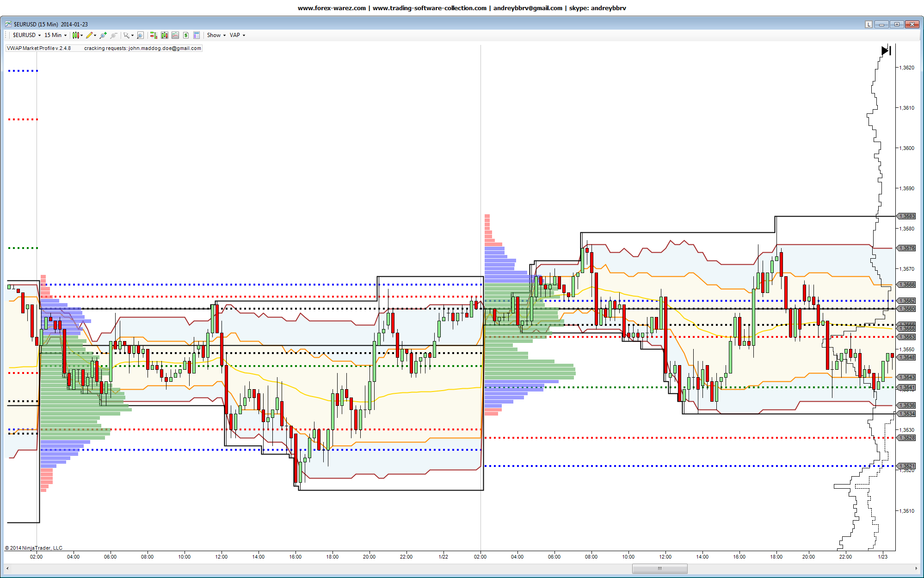The width and height of the screenshot is (924, 578).
Task: Click the zoom out magnifier icon
Action: 113,35
